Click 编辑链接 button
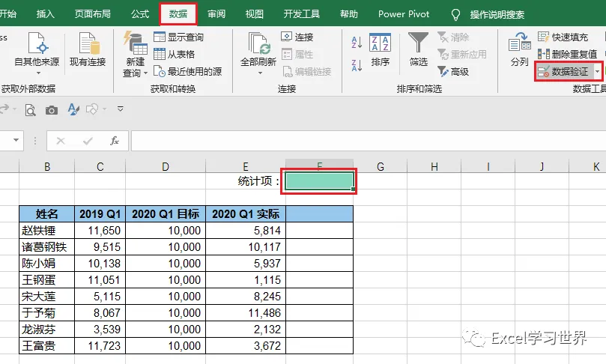The width and height of the screenshot is (606, 364). pos(307,71)
